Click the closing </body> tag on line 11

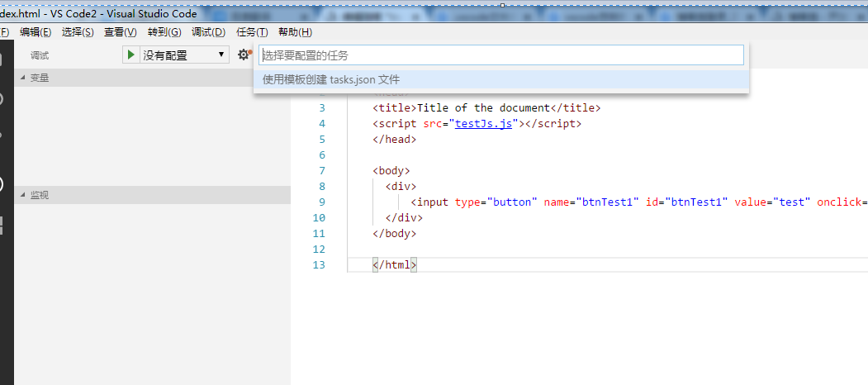[395, 233]
